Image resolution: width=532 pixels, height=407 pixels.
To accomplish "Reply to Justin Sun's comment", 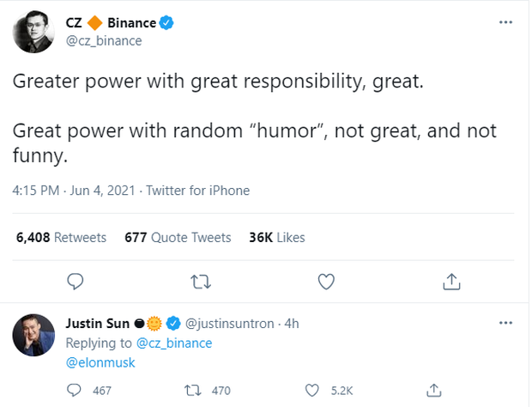I will pyautogui.click(x=77, y=391).
